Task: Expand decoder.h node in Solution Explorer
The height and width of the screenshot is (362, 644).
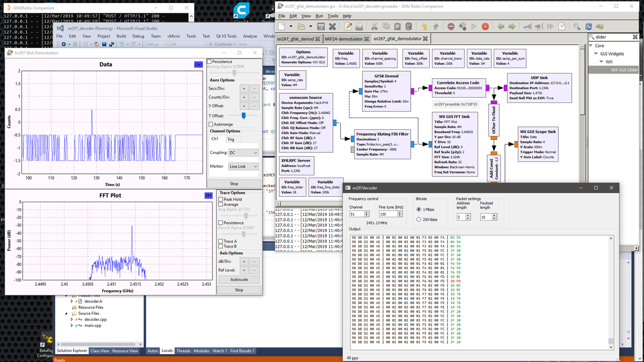Action: click(x=72, y=301)
